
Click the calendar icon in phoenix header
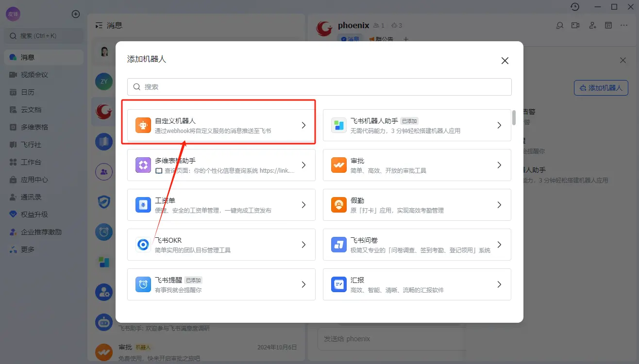[608, 25]
